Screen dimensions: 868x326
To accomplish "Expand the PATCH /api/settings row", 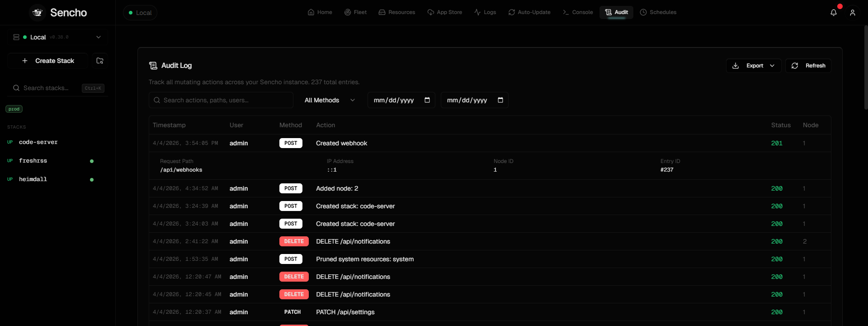I will [x=490, y=312].
